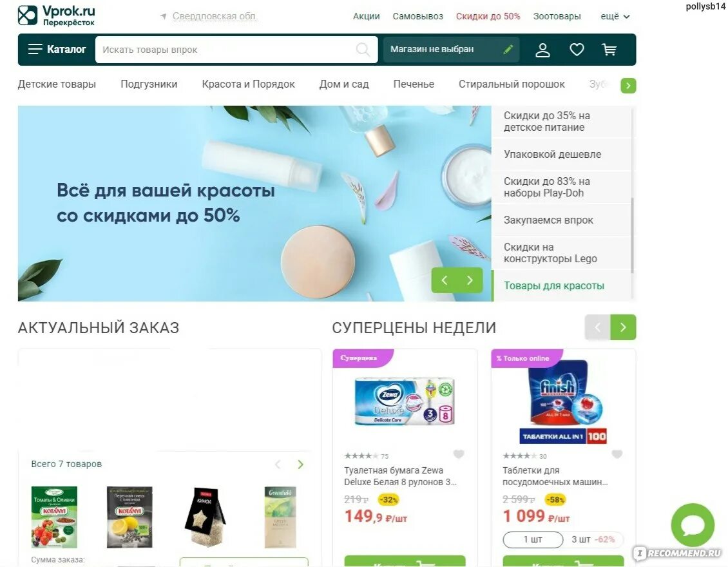Click the search magnifier icon
728x567 pixels.
[x=363, y=49]
